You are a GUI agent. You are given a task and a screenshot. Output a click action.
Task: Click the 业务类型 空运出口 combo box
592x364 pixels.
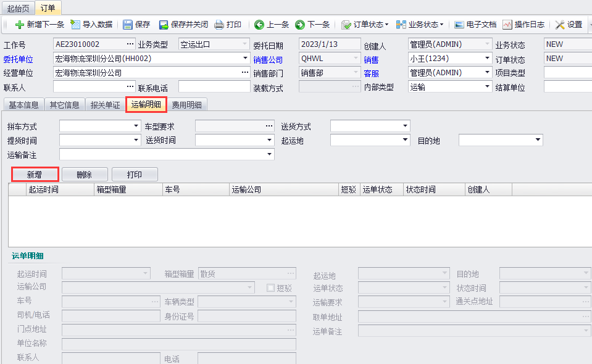point(214,44)
